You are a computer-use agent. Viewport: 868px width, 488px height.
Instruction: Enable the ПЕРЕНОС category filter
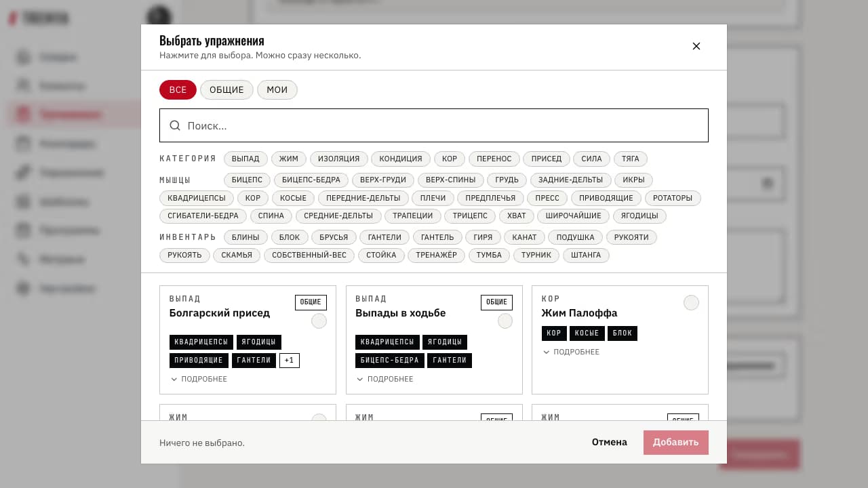[x=494, y=159]
